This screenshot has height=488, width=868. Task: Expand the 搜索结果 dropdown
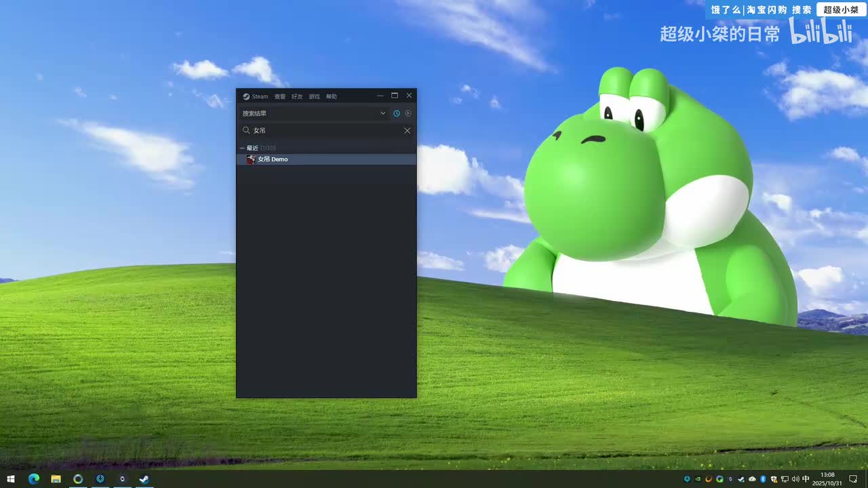point(314,113)
